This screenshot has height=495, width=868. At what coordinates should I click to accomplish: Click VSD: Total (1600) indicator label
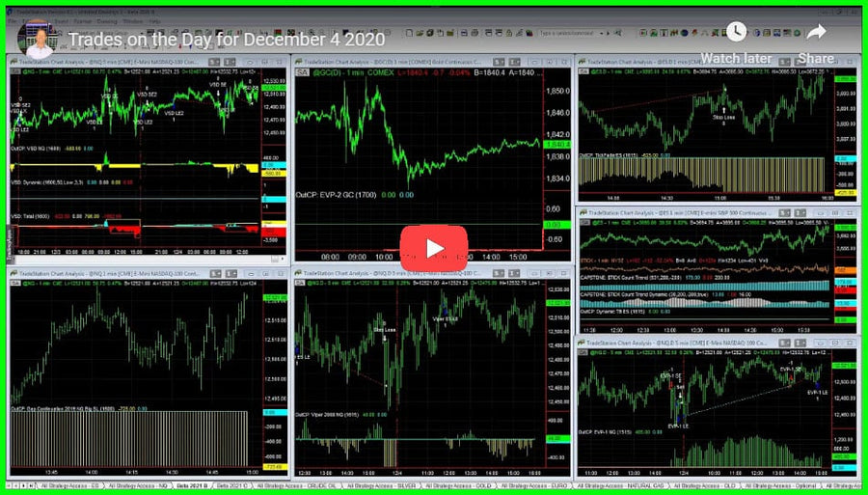coord(32,216)
